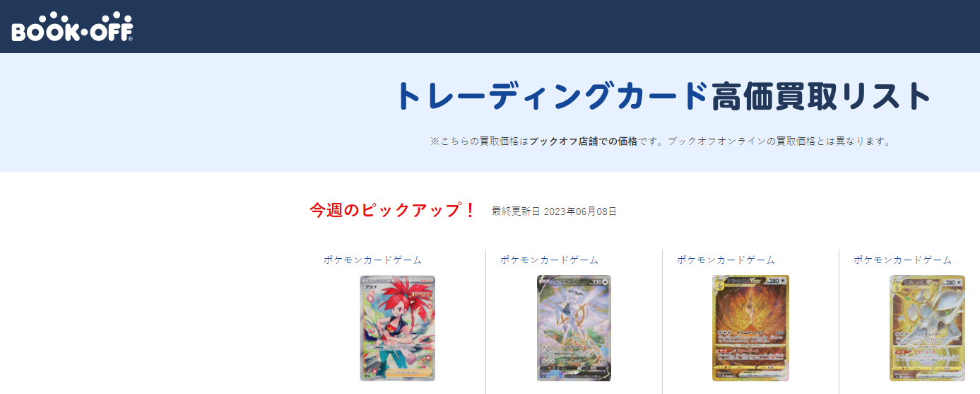
Task: Click ポケモンカードゲーム label above the dark-gold card
Action: pyautogui.click(x=726, y=260)
